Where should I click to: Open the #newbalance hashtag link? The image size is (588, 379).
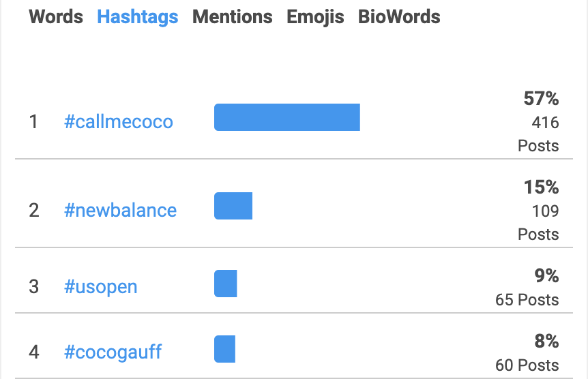pyautogui.click(x=120, y=211)
